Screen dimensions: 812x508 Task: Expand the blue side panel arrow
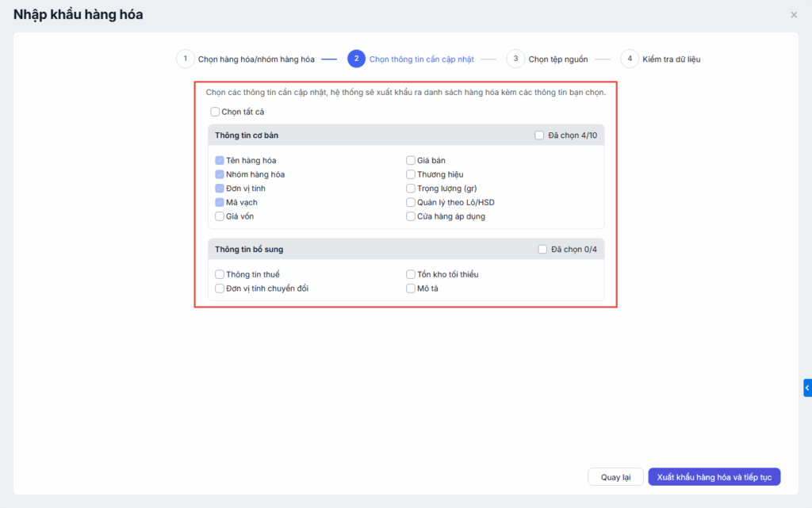pos(807,388)
